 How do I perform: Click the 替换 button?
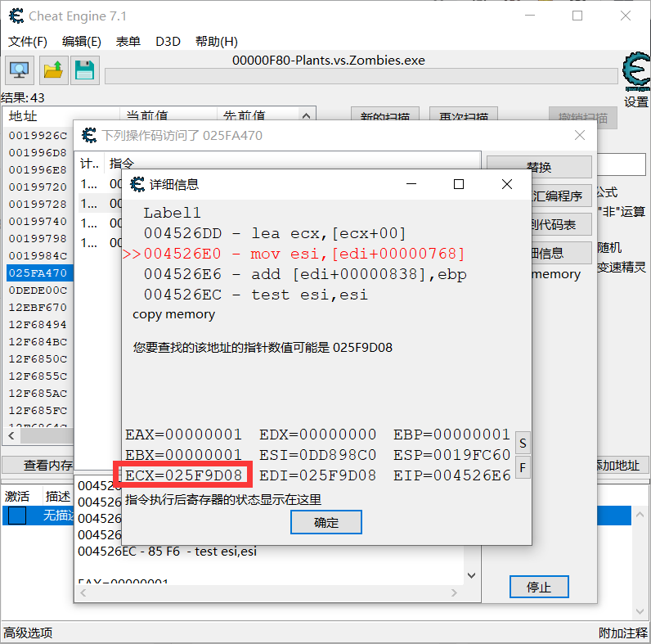(x=539, y=167)
